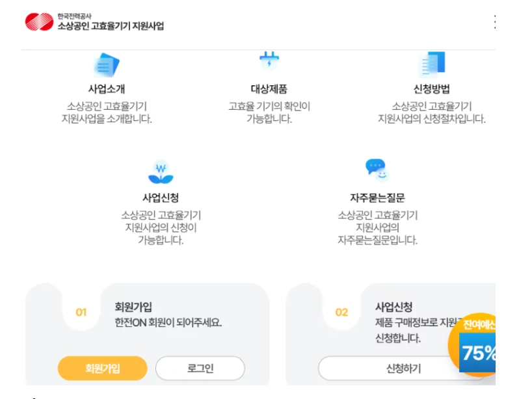Click the 신청방법 blue paper icon
Viewport: 532px width, 399px height.
[x=432, y=64]
